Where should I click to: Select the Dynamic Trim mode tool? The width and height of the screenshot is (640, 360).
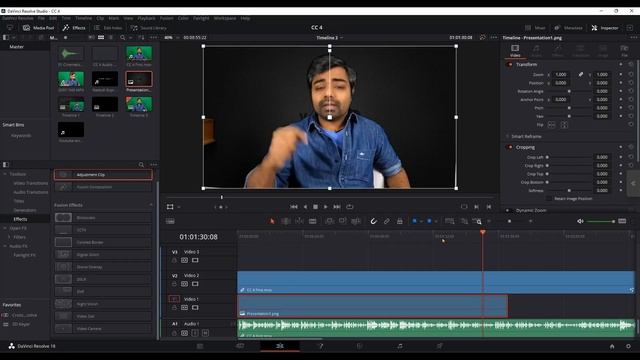pos(299,221)
